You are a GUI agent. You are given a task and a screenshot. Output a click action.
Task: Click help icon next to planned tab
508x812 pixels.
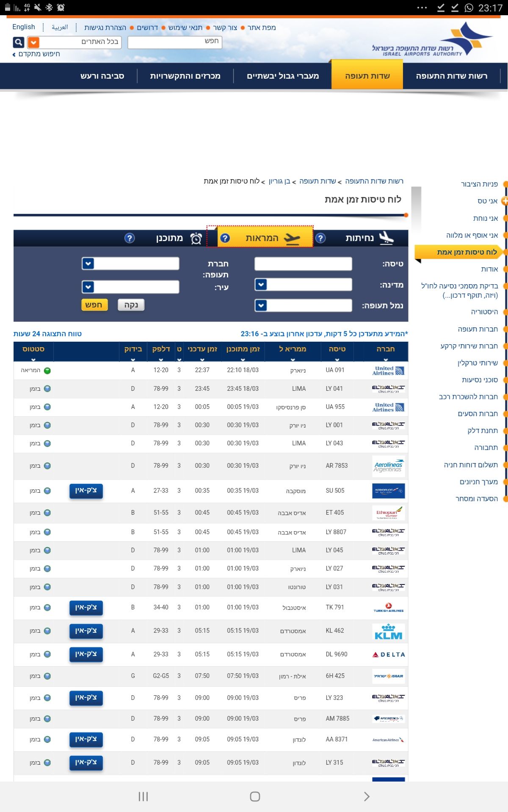point(130,238)
